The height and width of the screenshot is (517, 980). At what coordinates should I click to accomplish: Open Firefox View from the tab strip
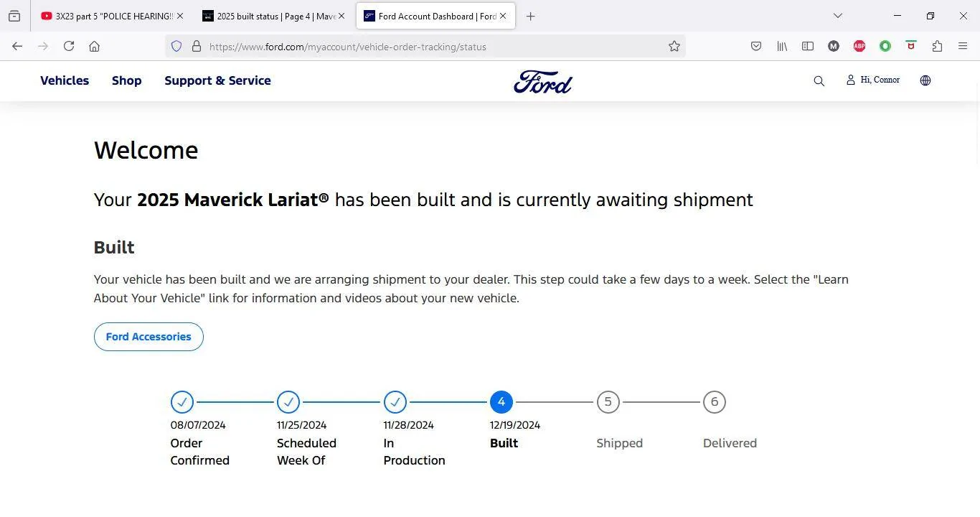(x=14, y=16)
